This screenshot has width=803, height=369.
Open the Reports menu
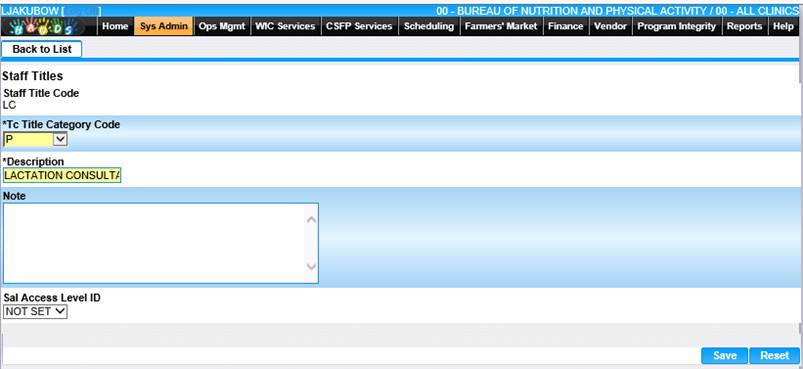745,26
